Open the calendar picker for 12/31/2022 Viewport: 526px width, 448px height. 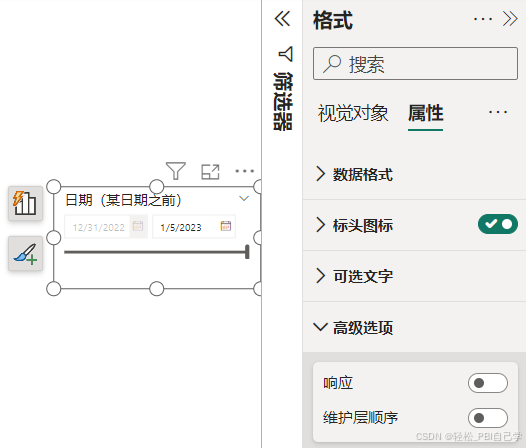[x=138, y=226]
